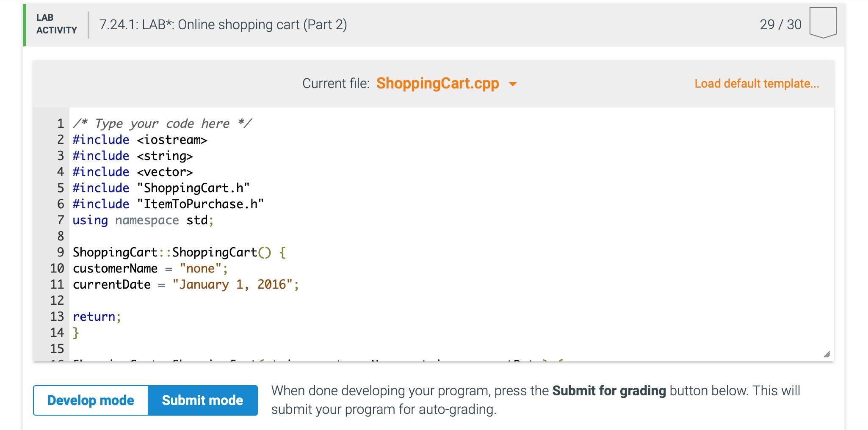Click on the #include <vector> line
The width and height of the screenshot is (868, 430).
[x=133, y=172]
